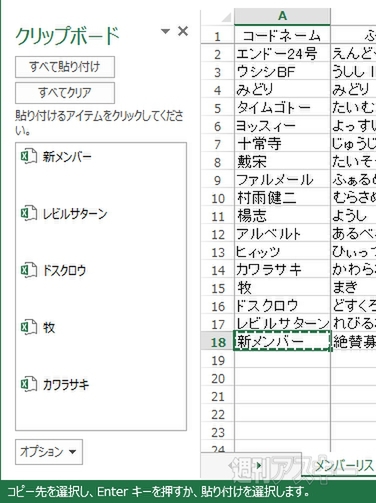376x503 pixels.
Task: Select cell 村雨健二
Action: tap(282, 198)
